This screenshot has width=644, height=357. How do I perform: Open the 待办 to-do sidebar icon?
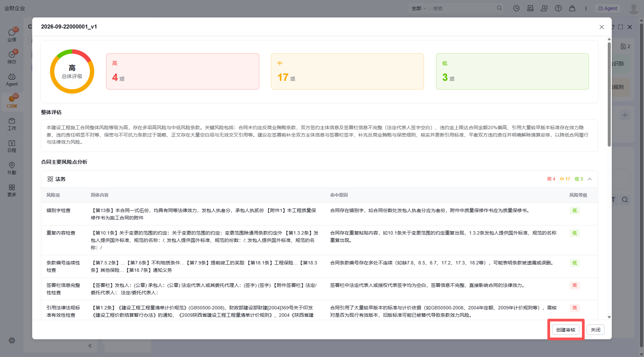coord(12,57)
